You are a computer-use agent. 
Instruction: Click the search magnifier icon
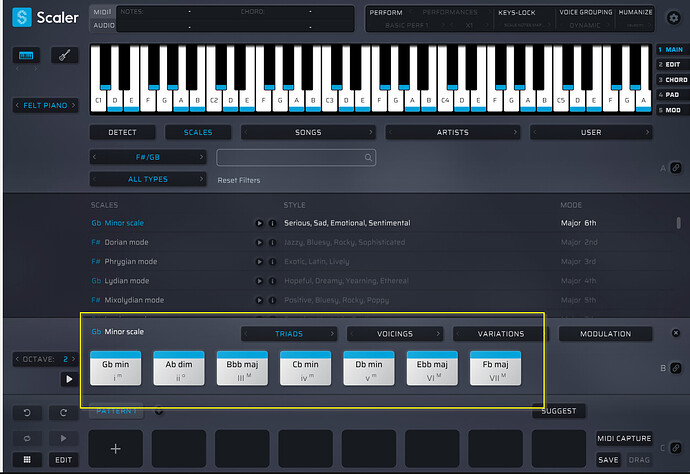tap(368, 158)
